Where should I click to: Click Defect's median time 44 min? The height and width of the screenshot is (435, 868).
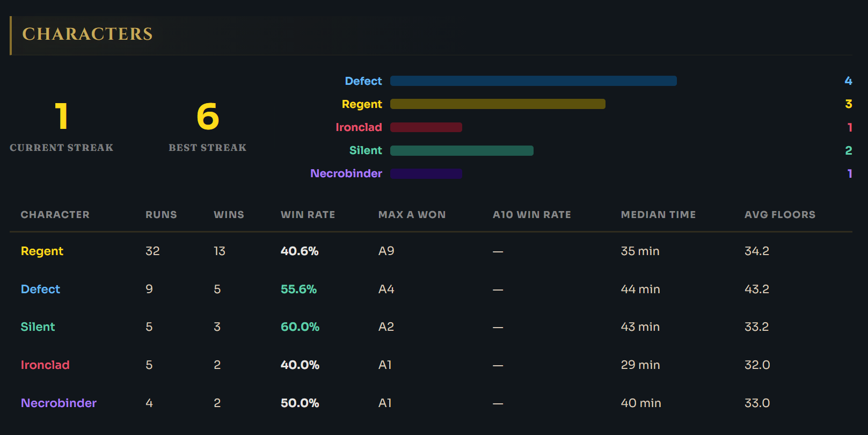point(640,289)
